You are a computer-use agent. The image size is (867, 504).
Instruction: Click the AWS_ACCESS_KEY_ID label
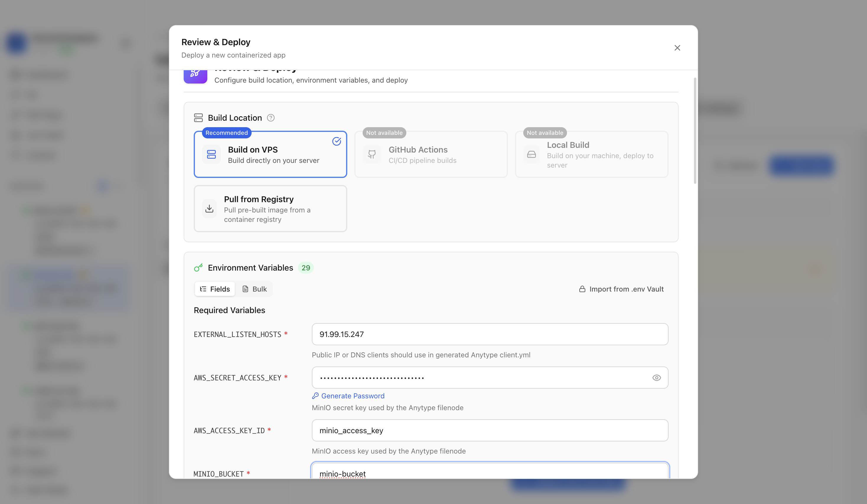229,431
